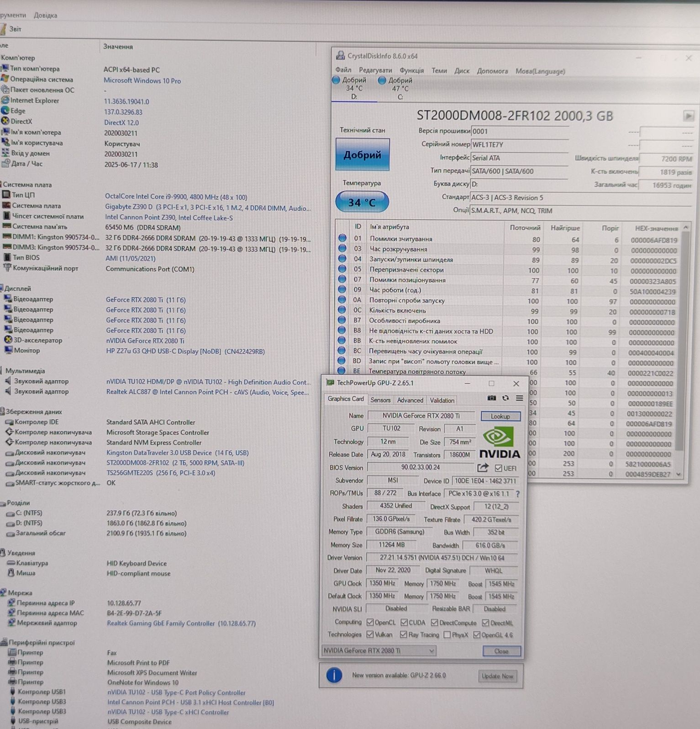Viewport: 700px width, 729px height.
Task: Click status circle for attribute B8
Action: [342, 331]
